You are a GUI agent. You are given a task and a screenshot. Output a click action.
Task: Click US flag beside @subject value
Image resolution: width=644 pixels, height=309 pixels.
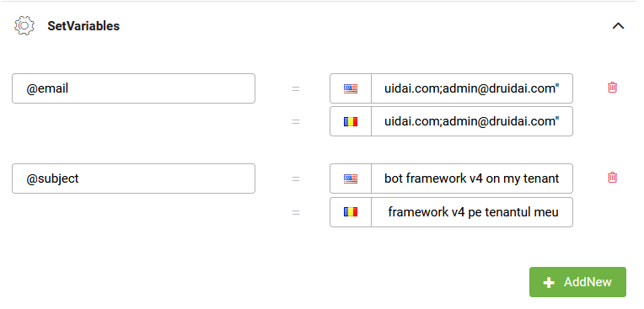tap(351, 178)
